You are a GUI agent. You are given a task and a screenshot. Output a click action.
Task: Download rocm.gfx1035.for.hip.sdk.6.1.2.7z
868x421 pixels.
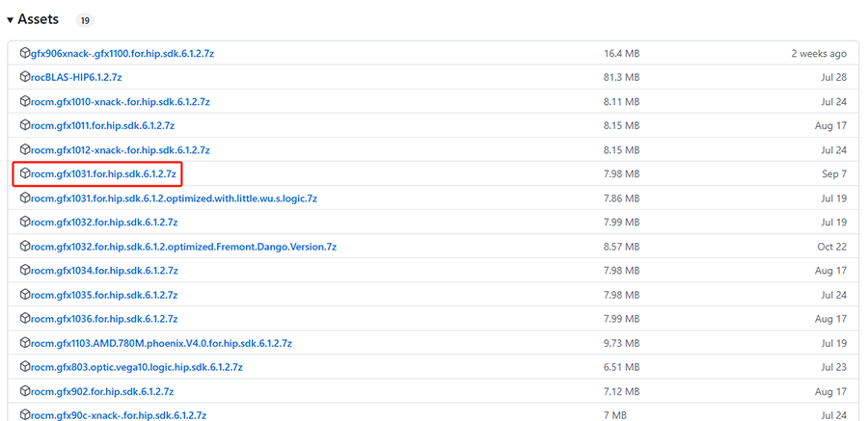(104, 295)
